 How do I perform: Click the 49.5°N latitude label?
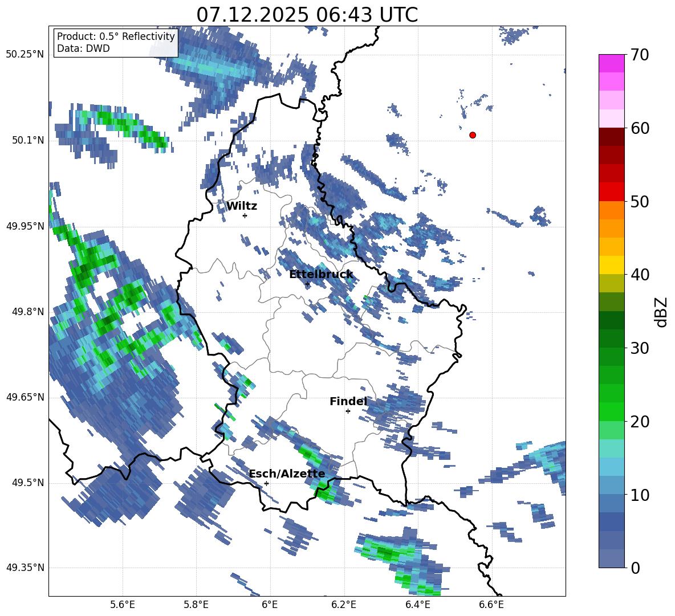27,483
